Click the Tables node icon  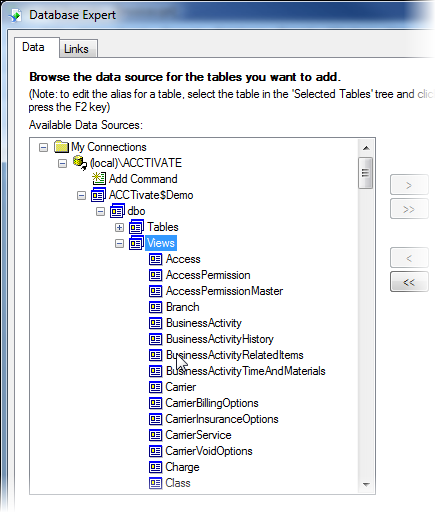136,227
